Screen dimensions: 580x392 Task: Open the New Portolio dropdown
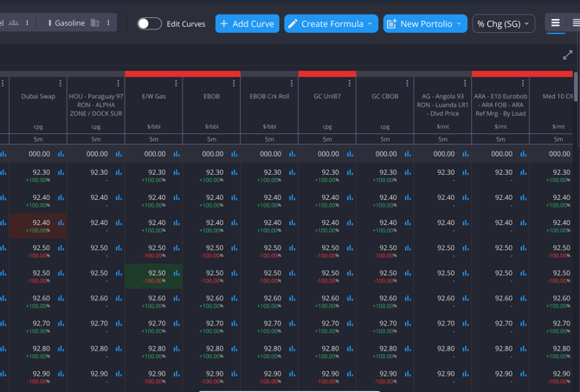pyautogui.click(x=425, y=23)
